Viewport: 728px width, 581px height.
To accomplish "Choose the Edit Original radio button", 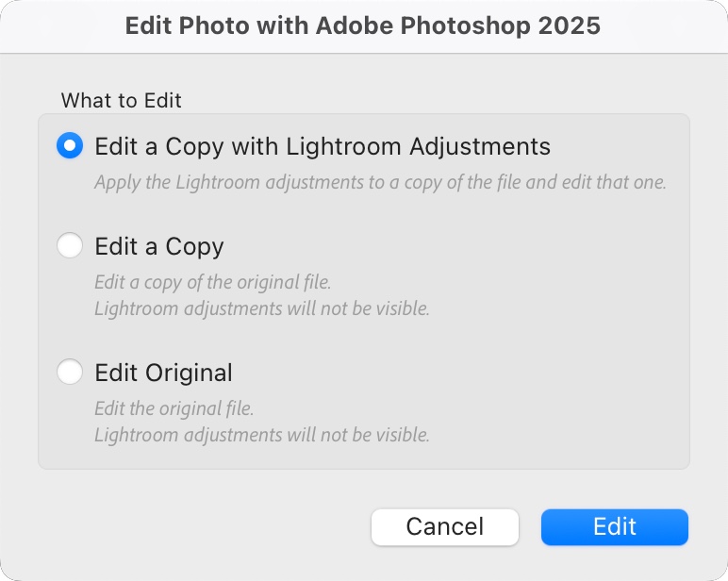I will (70, 373).
